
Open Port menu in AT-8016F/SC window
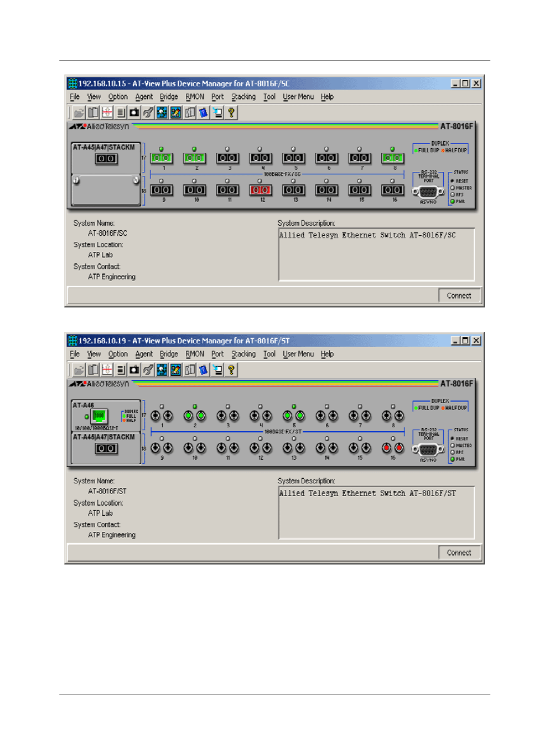pos(217,97)
